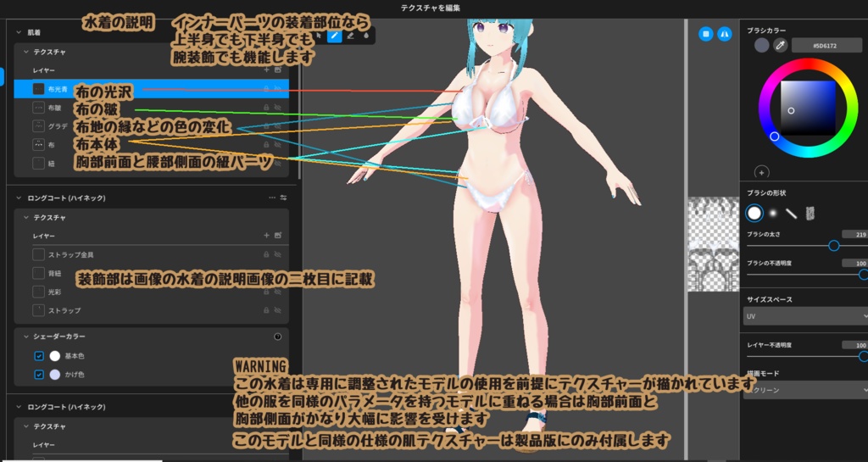Open シェーダーカラー help icon
The width and height of the screenshot is (868, 462).
click(x=278, y=337)
